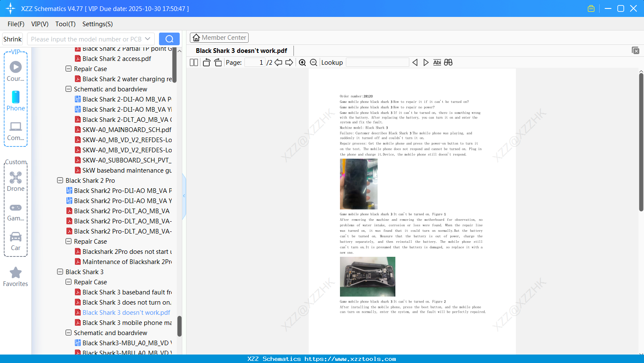Screen dimensions: 644x363
Task: Open the VIP(V) menu
Action: tap(40, 24)
